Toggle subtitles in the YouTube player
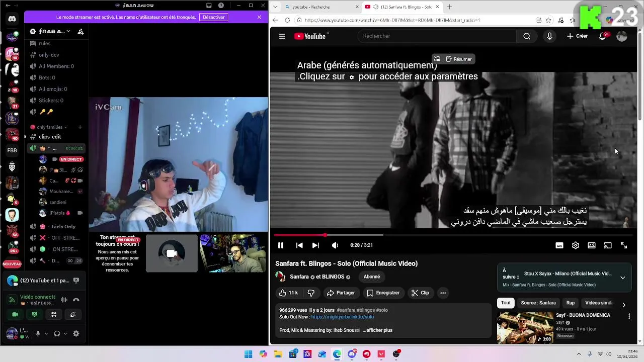 point(559,245)
